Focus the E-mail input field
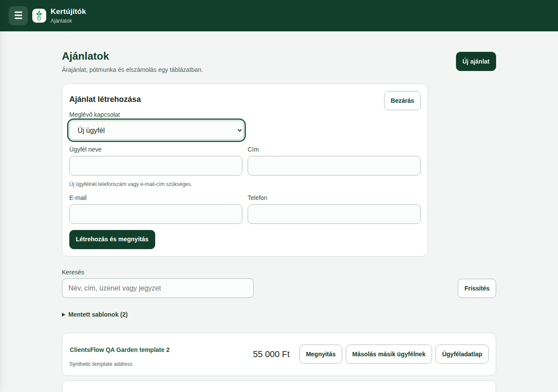558x392 pixels. point(156,214)
